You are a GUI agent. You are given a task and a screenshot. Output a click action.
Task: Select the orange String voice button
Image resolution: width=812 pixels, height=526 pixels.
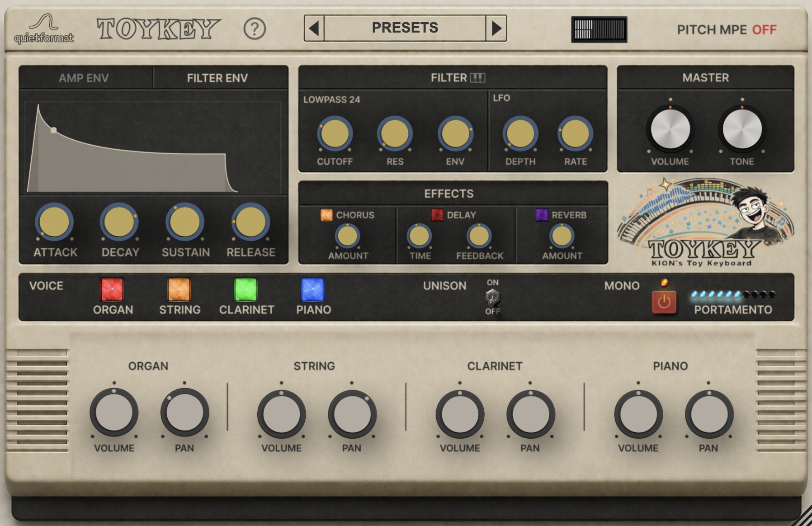tap(179, 290)
